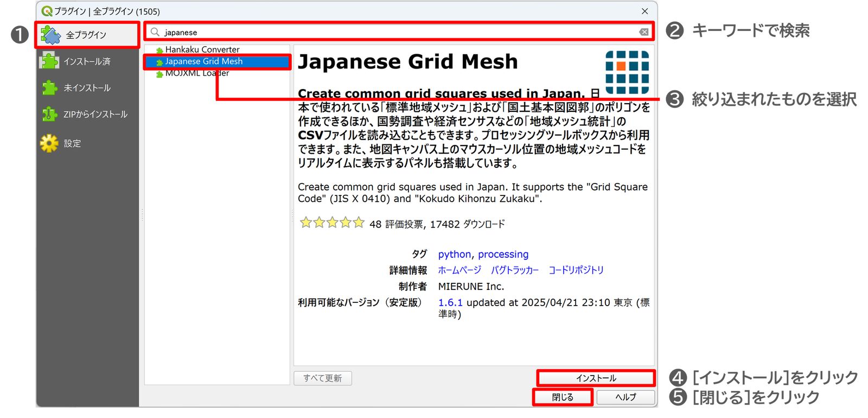Click the processing tag link

503,254
